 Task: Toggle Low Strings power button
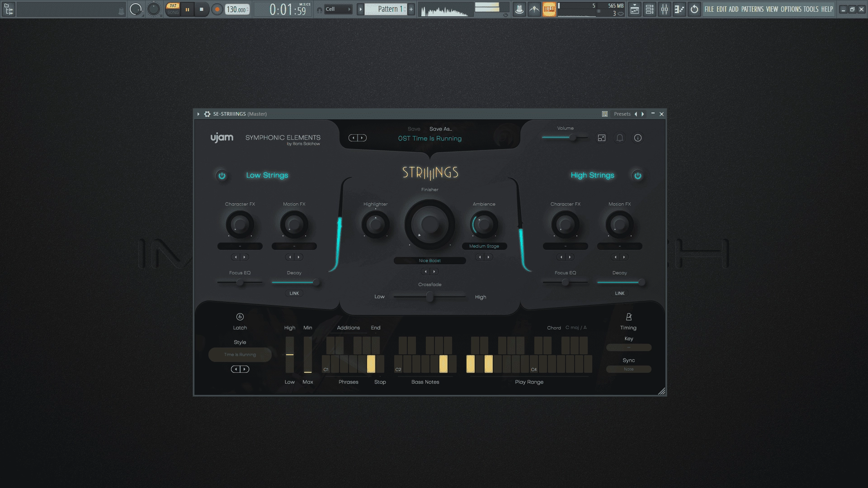[x=222, y=175]
